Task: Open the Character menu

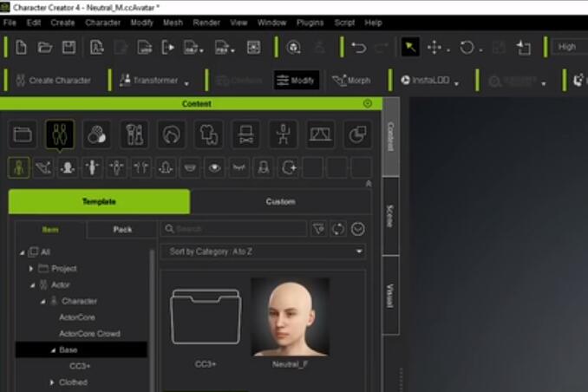Action: pyautogui.click(x=102, y=23)
